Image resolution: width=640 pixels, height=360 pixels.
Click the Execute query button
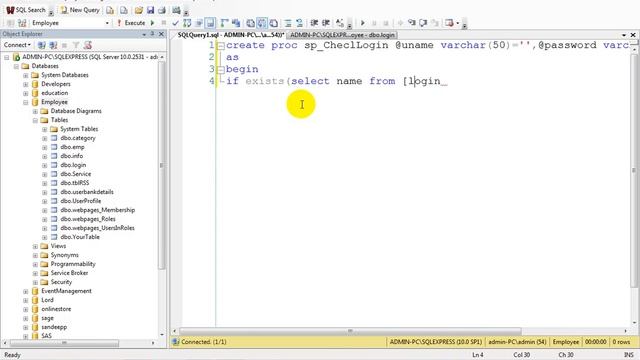pyautogui.click(x=131, y=23)
